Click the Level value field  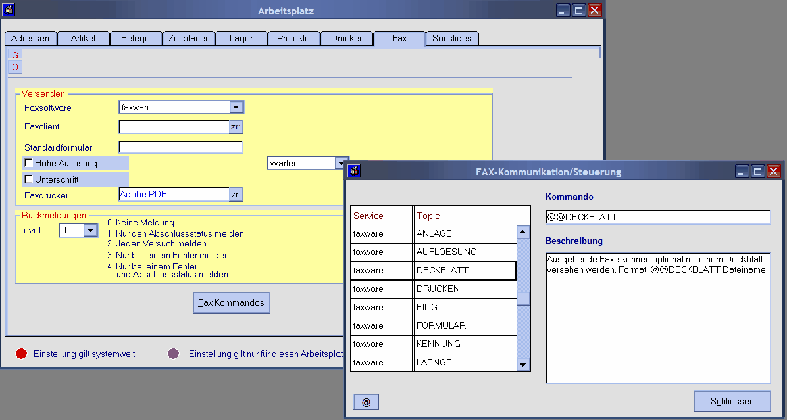(x=71, y=230)
